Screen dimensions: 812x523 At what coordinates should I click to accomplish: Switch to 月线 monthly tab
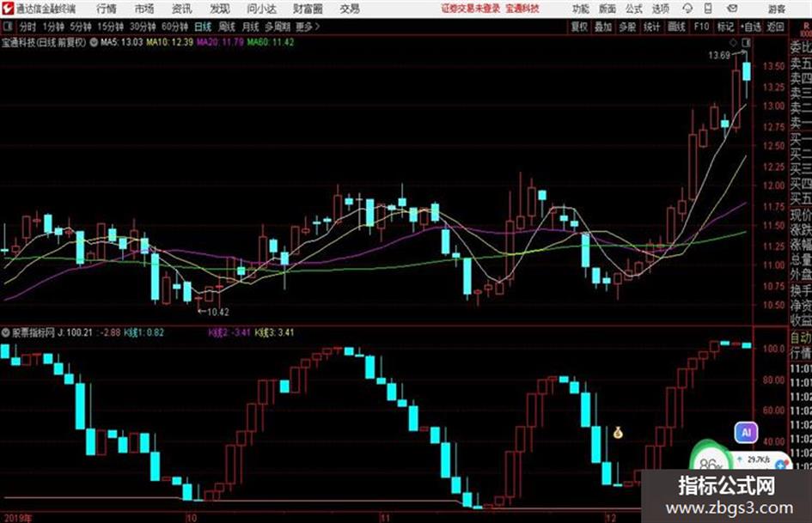251,27
